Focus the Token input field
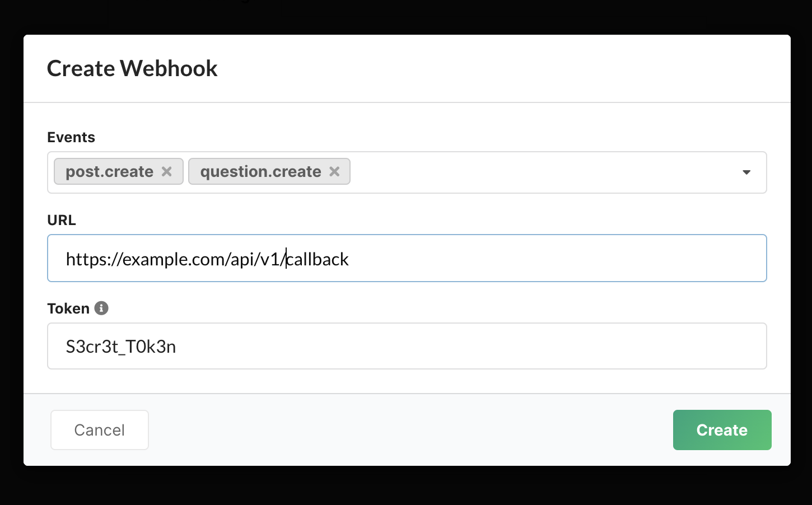This screenshot has width=812, height=505. click(407, 346)
